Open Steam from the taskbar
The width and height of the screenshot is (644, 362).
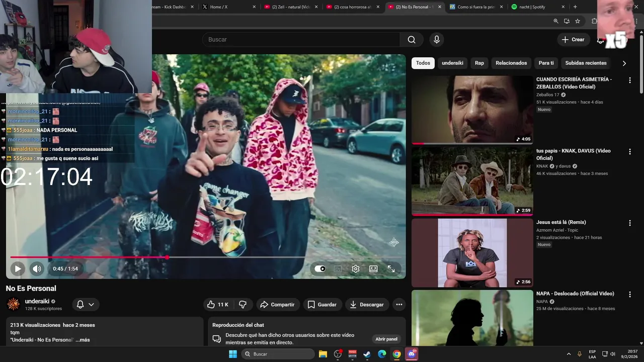(x=367, y=354)
